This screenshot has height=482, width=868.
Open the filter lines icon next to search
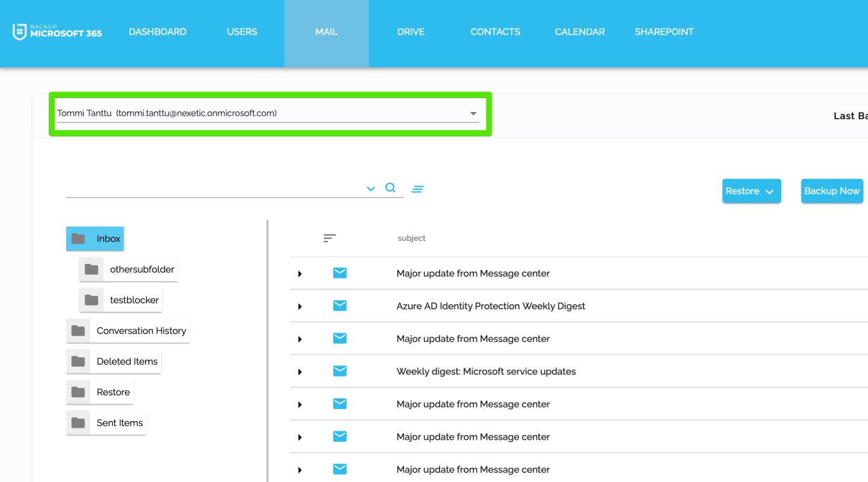point(418,189)
